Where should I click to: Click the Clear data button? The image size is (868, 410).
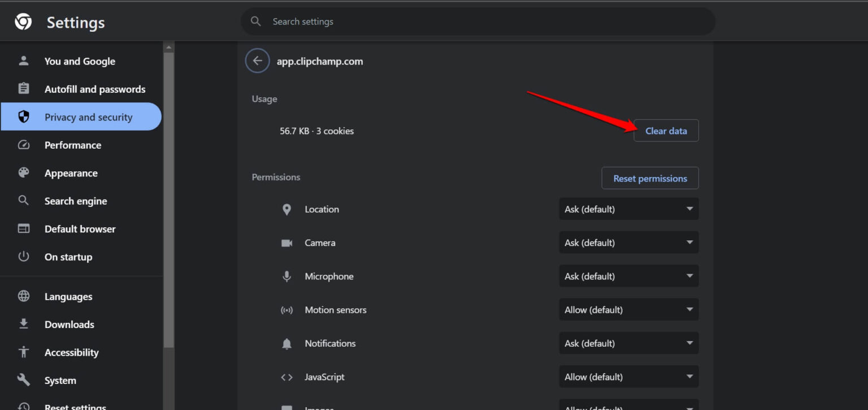tap(666, 131)
